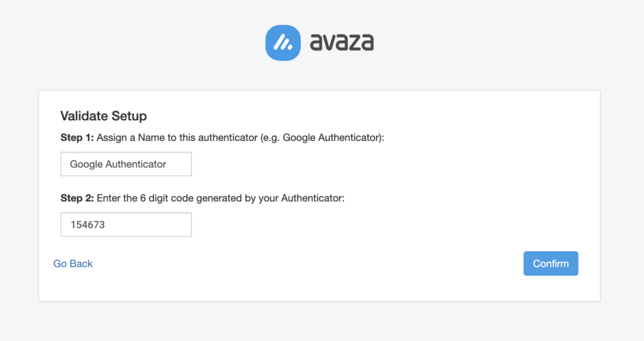Place cursor on Google Authenticator field text
The width and height of the screenshot is (644, 341).
(118, 164)
